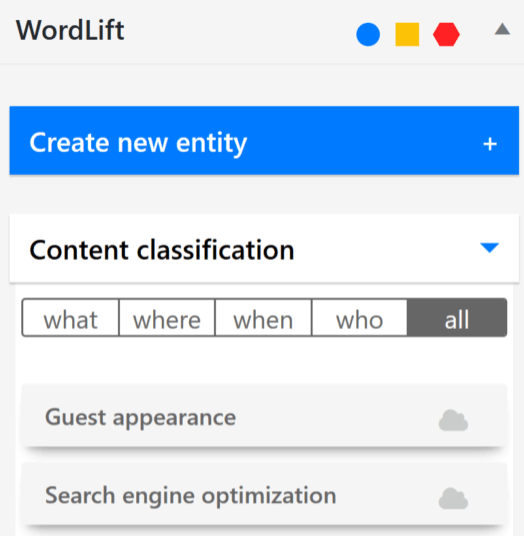524x536 pixels.
Task: Select the who filter tab
Action: (x=360, y=318)
